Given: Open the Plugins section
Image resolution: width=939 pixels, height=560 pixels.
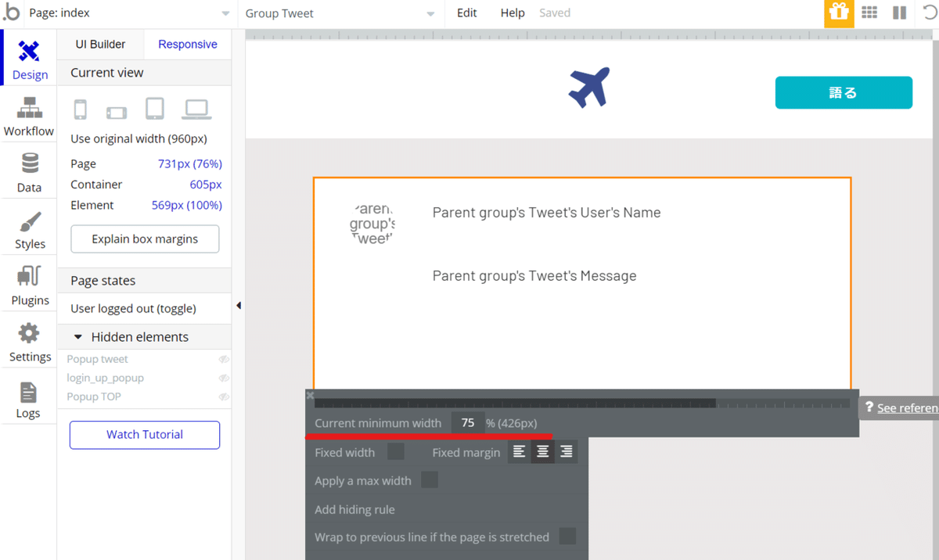Looking at the screenshot, I should [x=29, y=285].
